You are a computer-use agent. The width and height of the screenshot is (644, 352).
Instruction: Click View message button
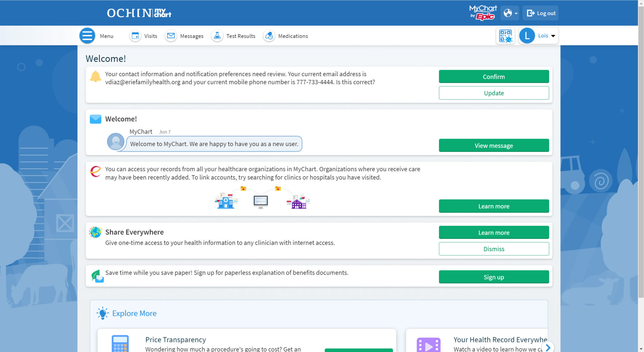tap(494, 146)
